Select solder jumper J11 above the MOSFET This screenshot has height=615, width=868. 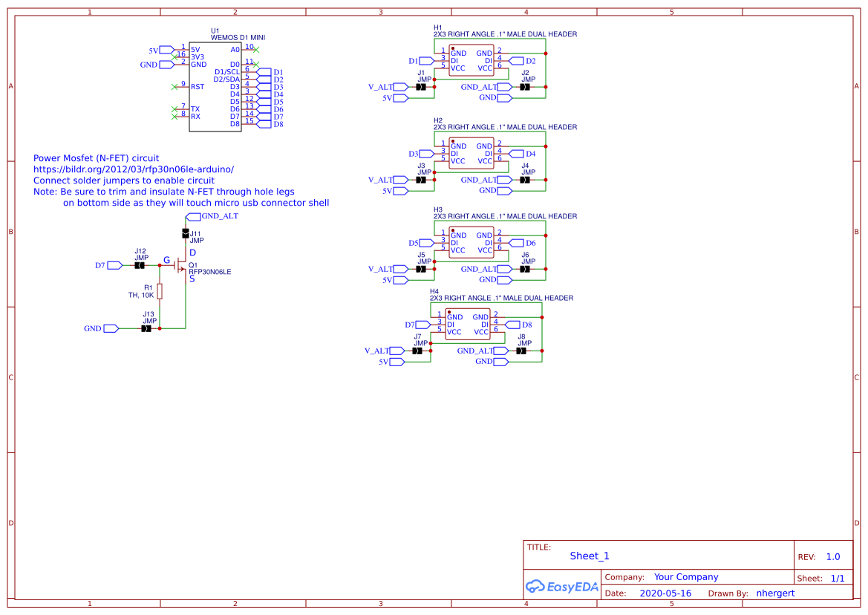click(184, 232)
